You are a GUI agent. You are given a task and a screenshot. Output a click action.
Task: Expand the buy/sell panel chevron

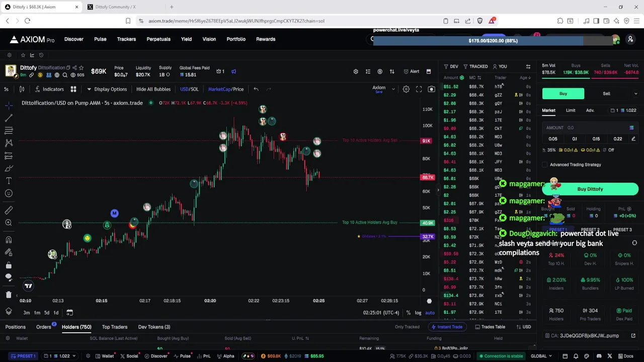click(x=635, y=94)
